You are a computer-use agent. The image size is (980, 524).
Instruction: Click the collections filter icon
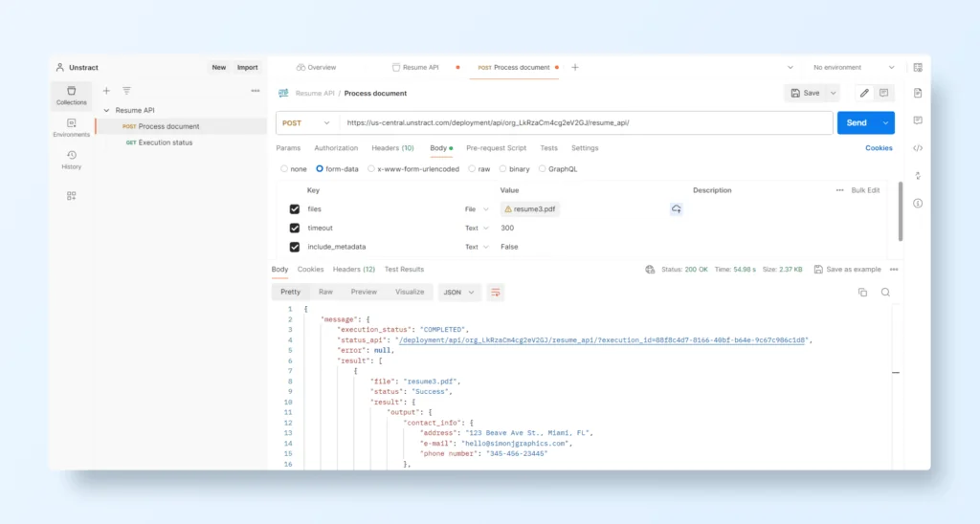(127, 91)
